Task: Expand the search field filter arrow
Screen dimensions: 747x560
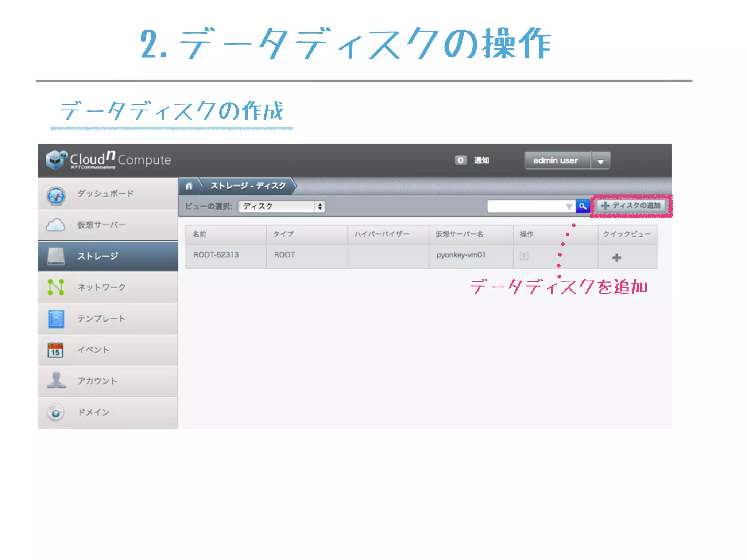Action: [569, 207]
